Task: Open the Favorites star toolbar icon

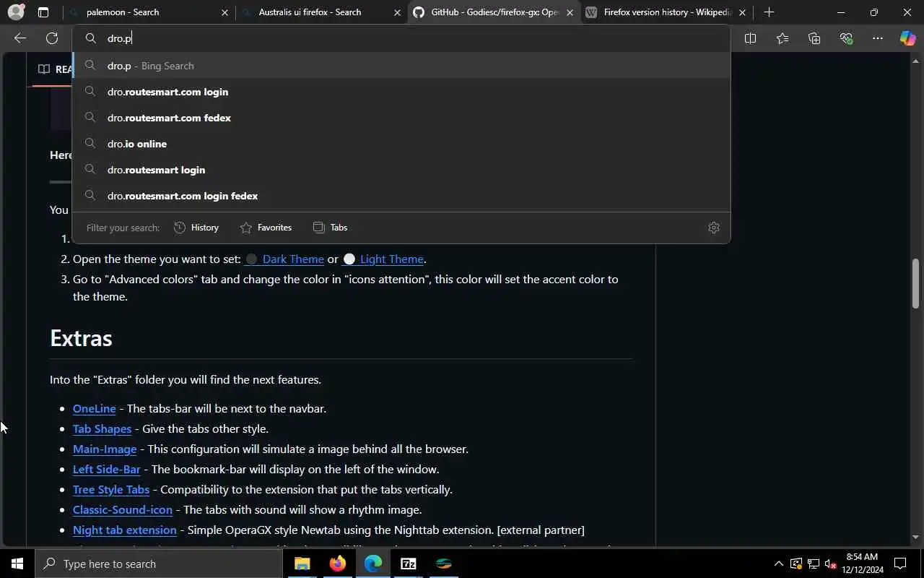Action: tap(783, 38)
